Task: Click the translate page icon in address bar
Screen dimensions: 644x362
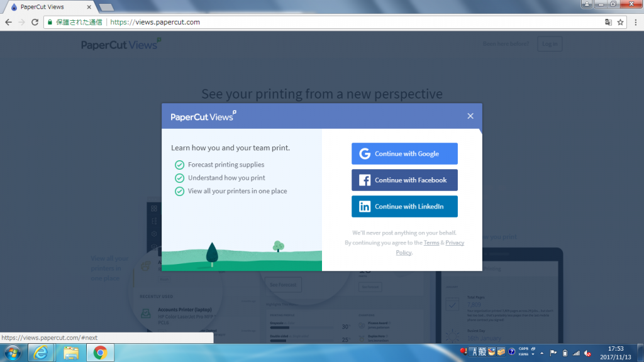Action: coord(608,22)
